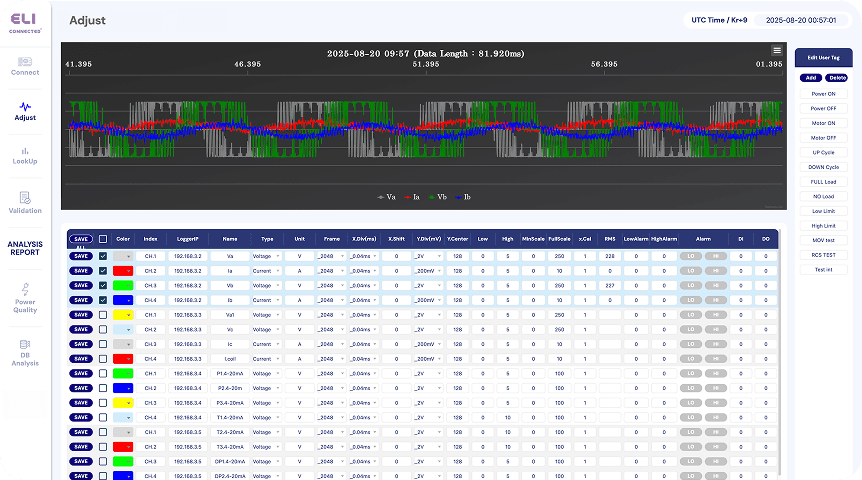Screen dimensions: 862x480
Task: Expand the Type dropdown for Va row
Action: tap(267, 256)
